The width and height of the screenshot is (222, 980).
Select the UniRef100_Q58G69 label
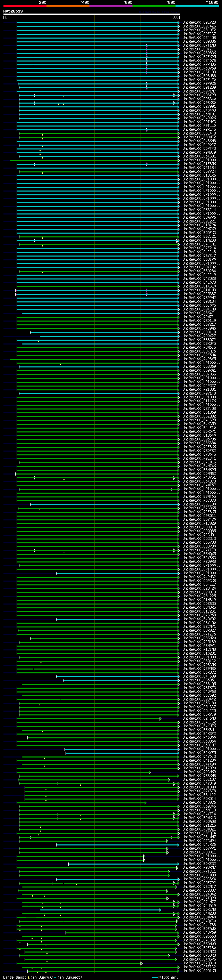tap(199, 367)
